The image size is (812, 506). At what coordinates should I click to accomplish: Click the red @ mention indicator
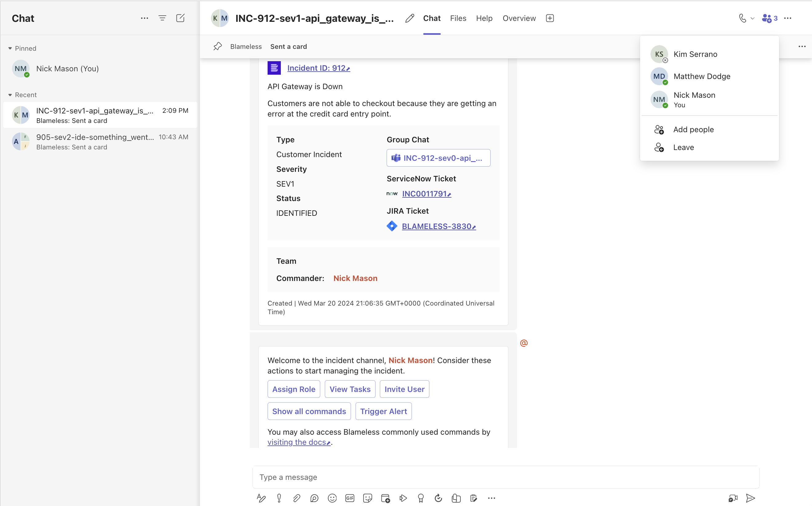pos(524,343)
